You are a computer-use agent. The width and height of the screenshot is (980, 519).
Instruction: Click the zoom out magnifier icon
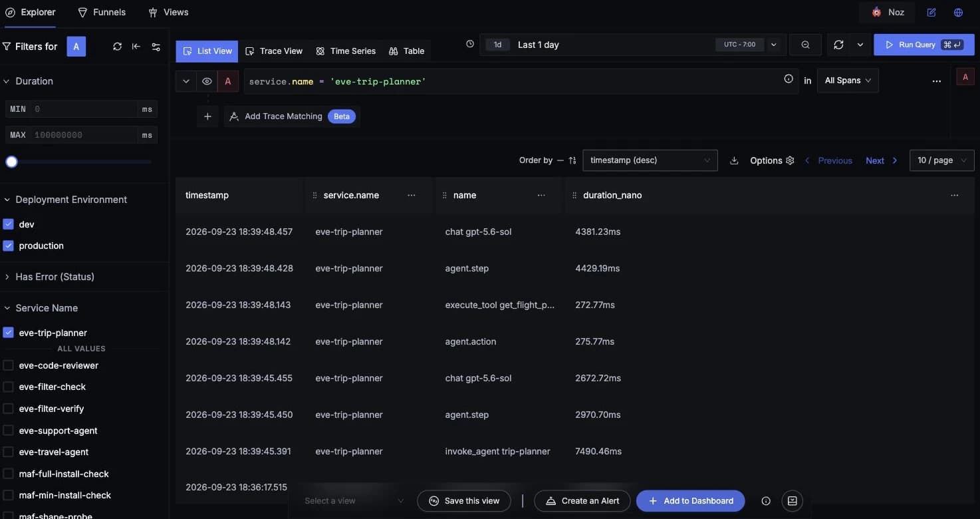pos(805,45)
